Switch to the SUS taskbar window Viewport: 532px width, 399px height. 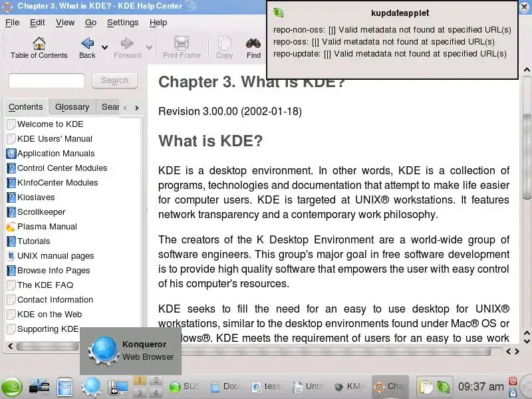186,387
